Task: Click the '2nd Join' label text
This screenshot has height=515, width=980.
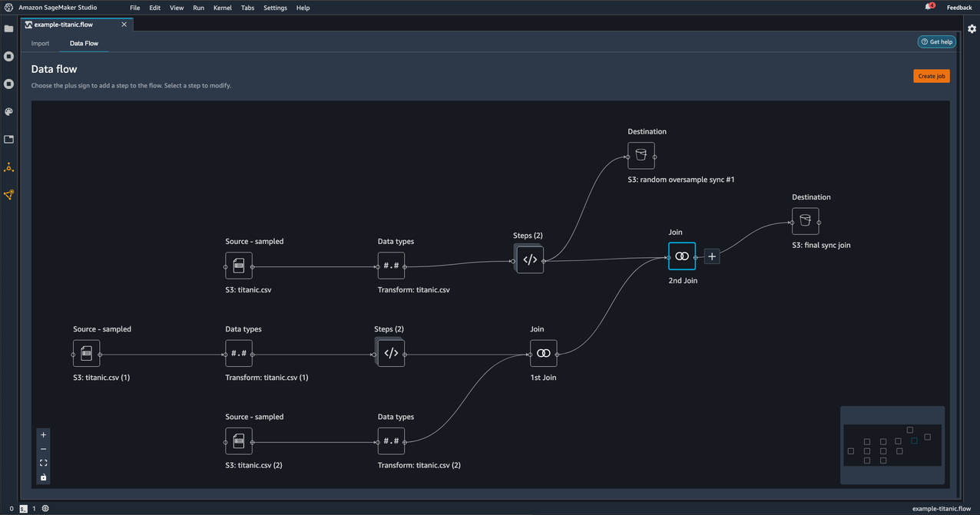Action: [683, 281]
